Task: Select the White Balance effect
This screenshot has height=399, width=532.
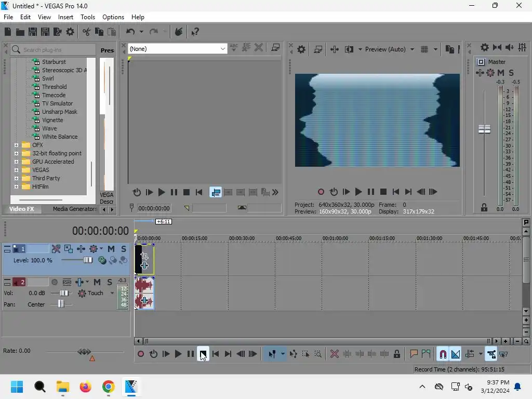Action: (x=60, y=137)
